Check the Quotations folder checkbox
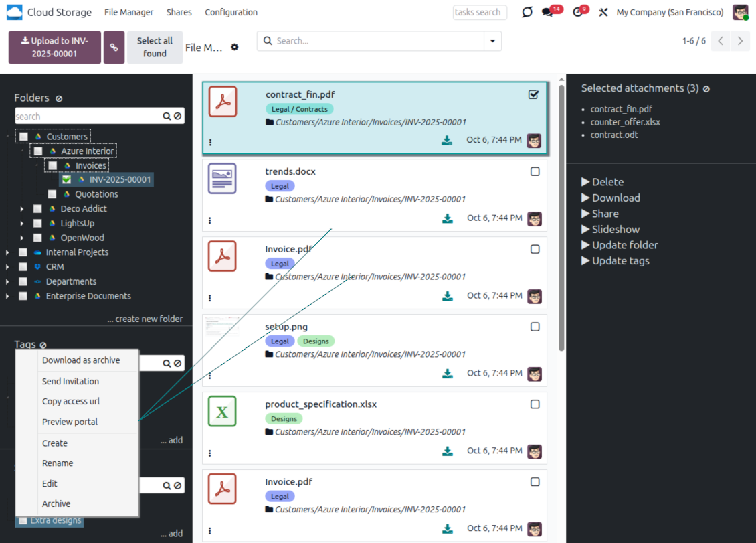The image size is (756, 543). pos(52,194)
